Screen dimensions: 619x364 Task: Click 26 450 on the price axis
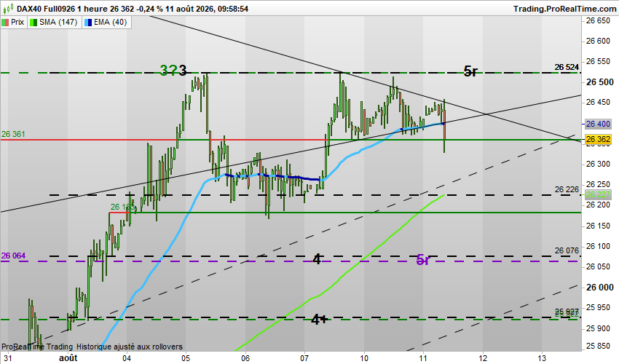[x=598, y=102]
